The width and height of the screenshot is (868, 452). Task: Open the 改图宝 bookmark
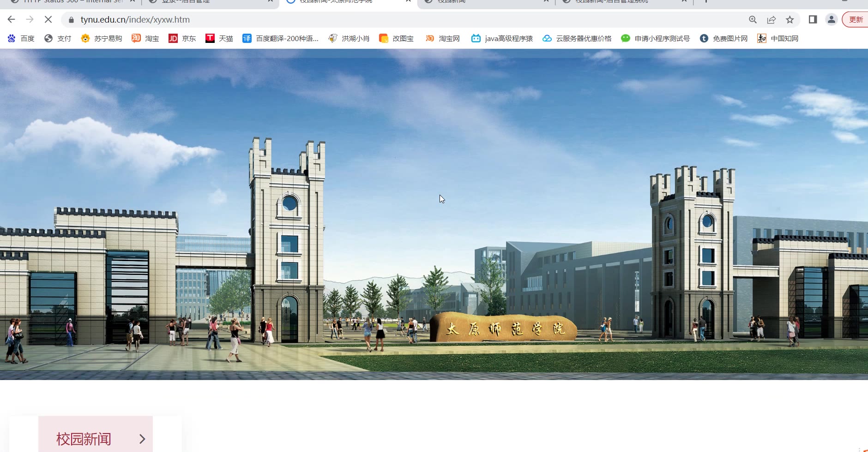click(x=396, y=38)
